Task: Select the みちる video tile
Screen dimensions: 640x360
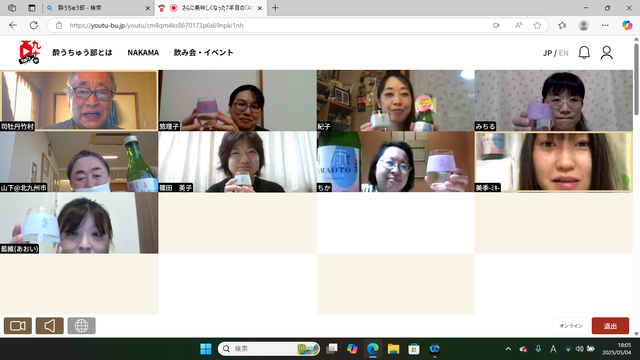Action: (x=554, y=100)
